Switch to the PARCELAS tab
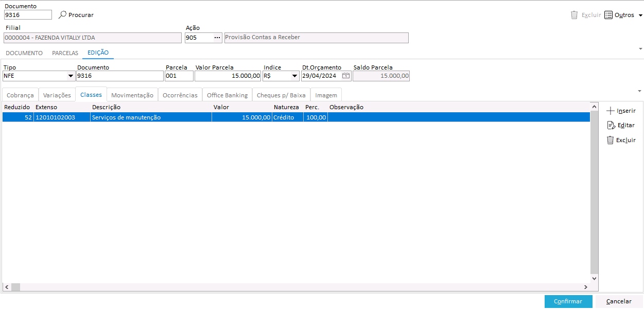 click(65, 53)
